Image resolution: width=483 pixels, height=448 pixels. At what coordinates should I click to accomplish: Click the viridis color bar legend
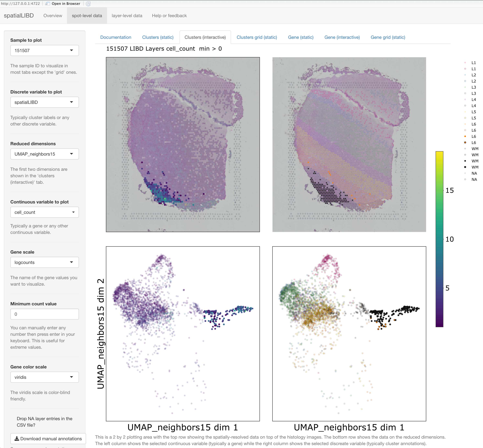tap(439, 239)
